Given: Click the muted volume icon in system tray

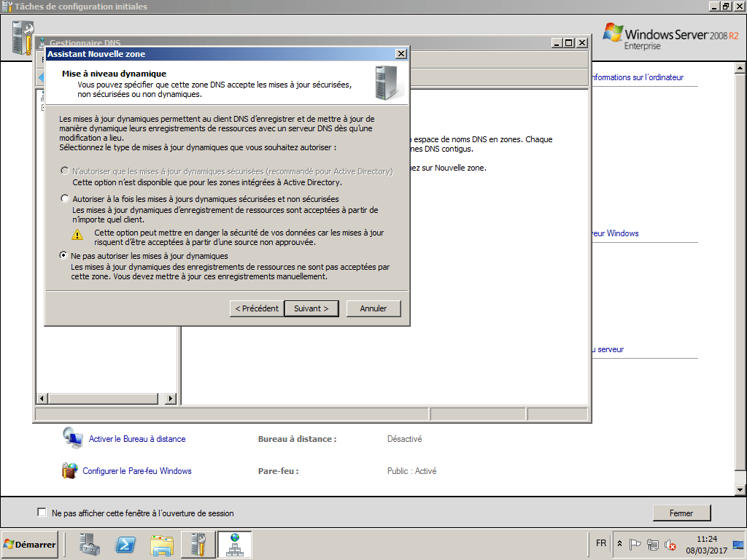Looking at the screenshot, I should [x=669, y=544].
